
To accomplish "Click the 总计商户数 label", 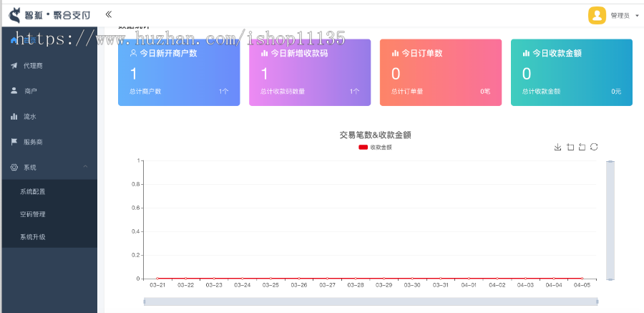I will point(145,91).
